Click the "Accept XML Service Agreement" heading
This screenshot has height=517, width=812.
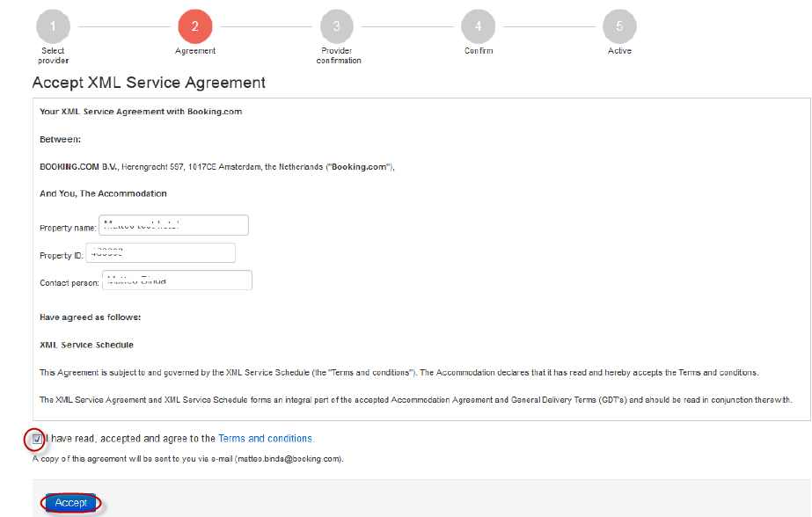(x=149, y=83)
